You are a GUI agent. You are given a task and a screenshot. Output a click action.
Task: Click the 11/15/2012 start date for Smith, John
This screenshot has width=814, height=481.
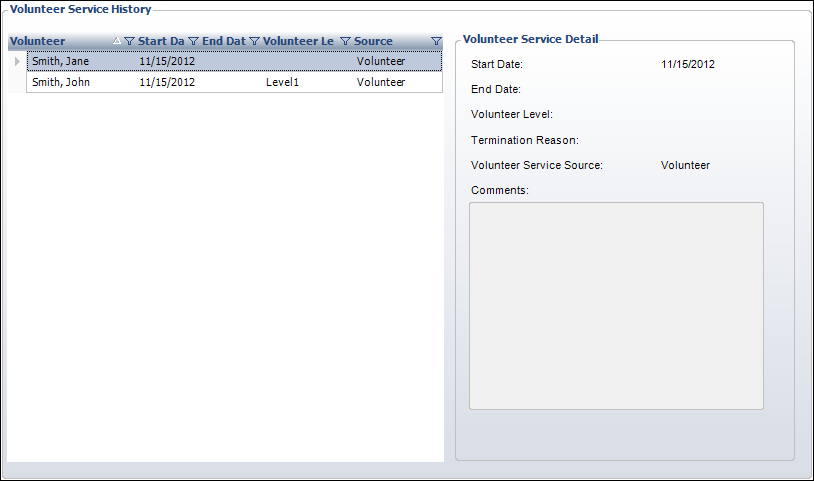tap(167, 82)
